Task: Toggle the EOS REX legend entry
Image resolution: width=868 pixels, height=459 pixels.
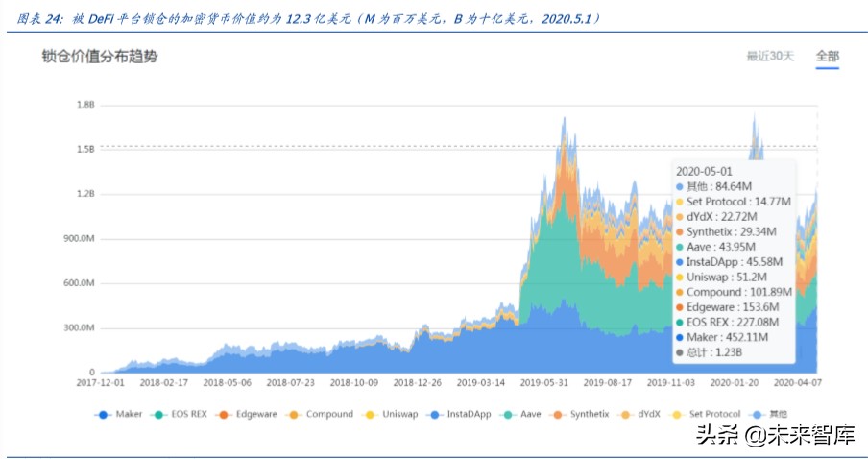Action: (x=180, y=414)
